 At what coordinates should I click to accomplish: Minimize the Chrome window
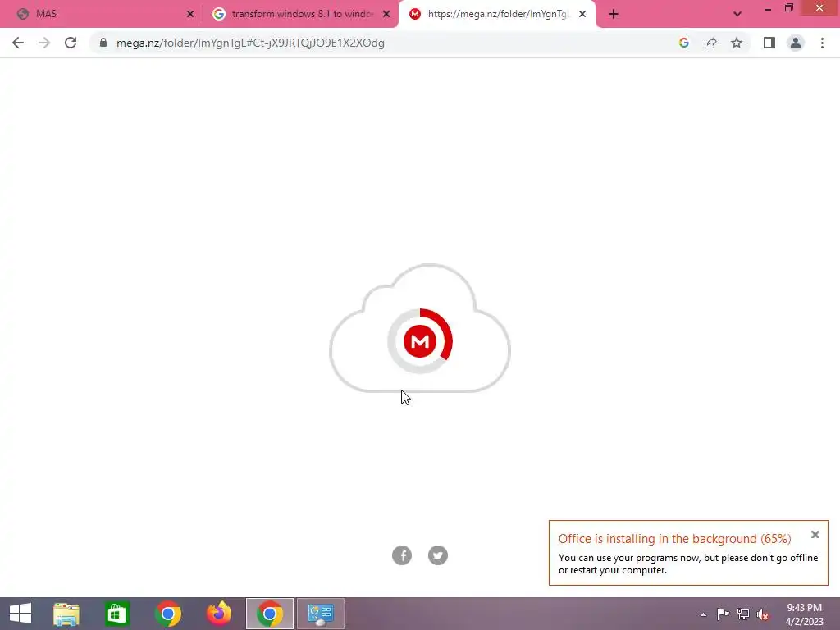[768, 8]
